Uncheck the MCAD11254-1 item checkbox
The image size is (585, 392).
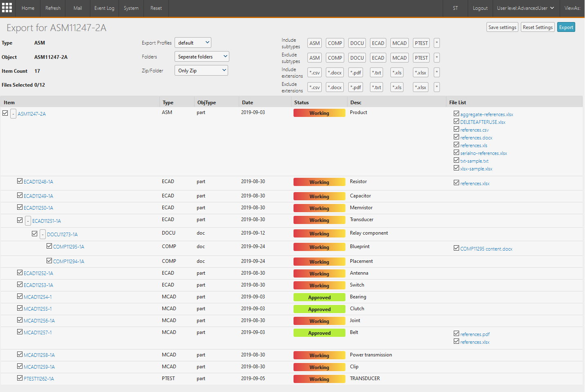(x=20, y=296)
